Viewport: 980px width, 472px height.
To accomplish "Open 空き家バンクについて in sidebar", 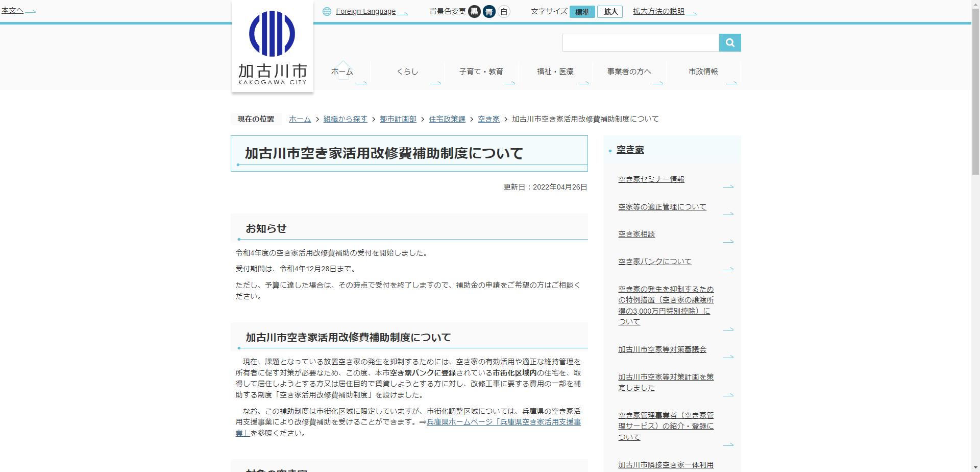I will tap(655, 262).
